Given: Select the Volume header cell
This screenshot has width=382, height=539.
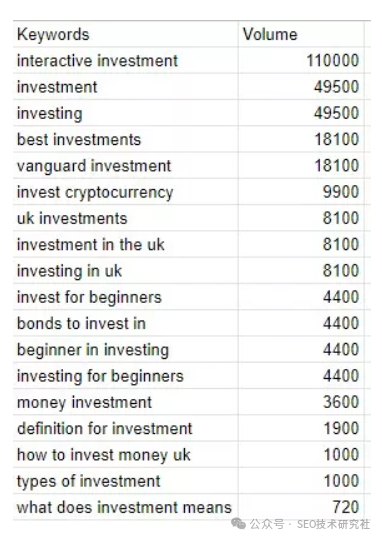Looking at the screenshot, I should tap(301, 34).
